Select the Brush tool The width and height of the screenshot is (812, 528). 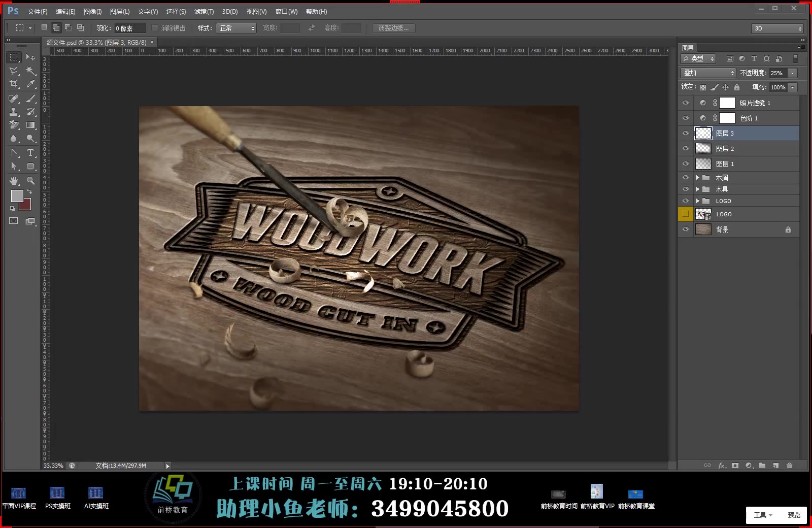pyautogui.click(x=30, y=98)
